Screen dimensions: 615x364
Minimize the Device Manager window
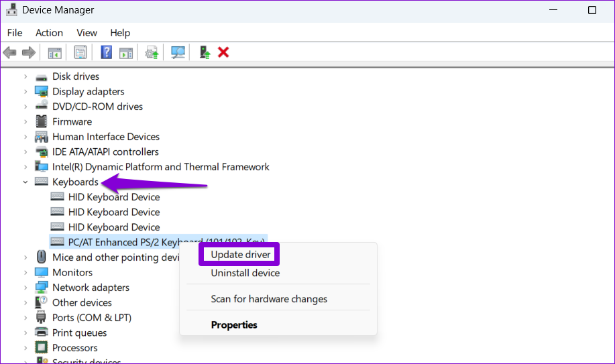pos(553,10)
